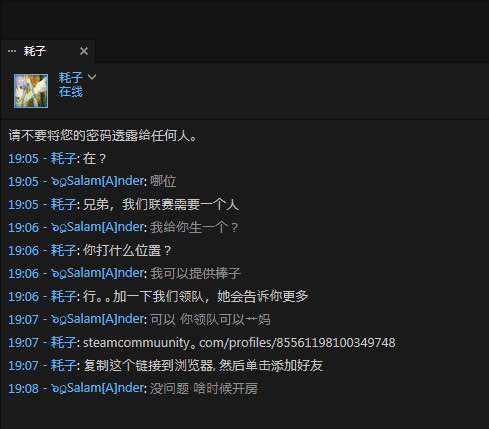The width and height of the screenshot is (489, 429).
Task: Expand the chevron beside 耗子's name
Action: point(92,77)
